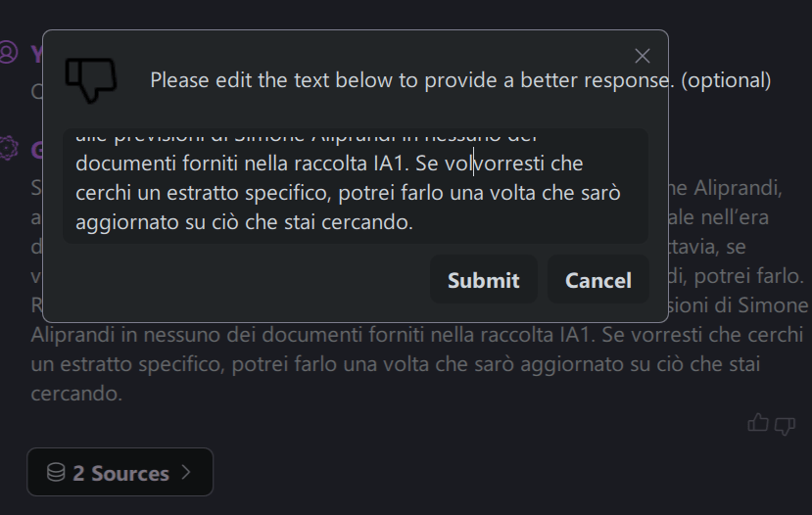Image resolution: width=812 pixels, height=515 pixels.
Task: Expand sources using the chevron arrow
Action: pyautogui.click(x=186, y=473)
